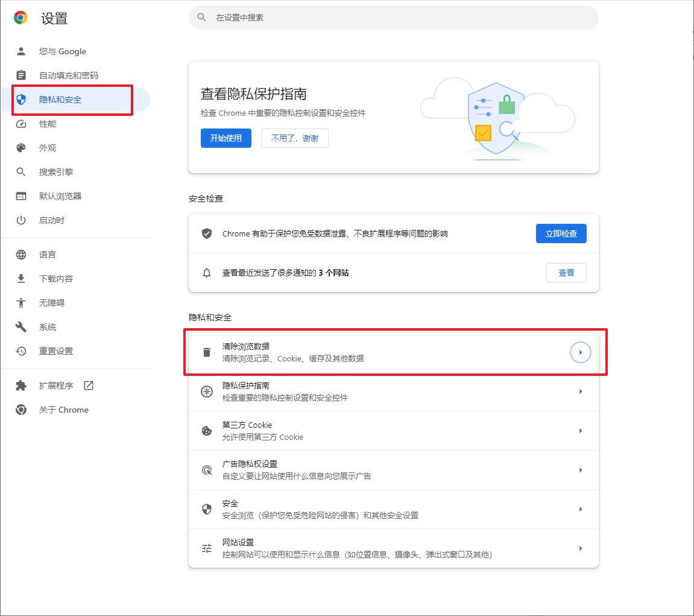Screen dimensions: 694x616
Task: Click the 网站设置 row title
Action: click(238, 542)
